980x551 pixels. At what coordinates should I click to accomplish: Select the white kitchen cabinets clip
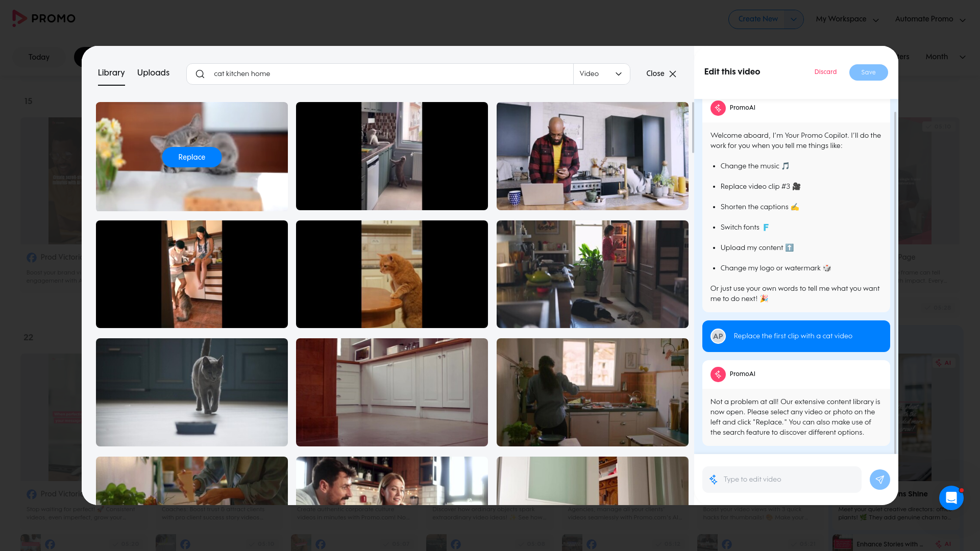tap(392, 392)
